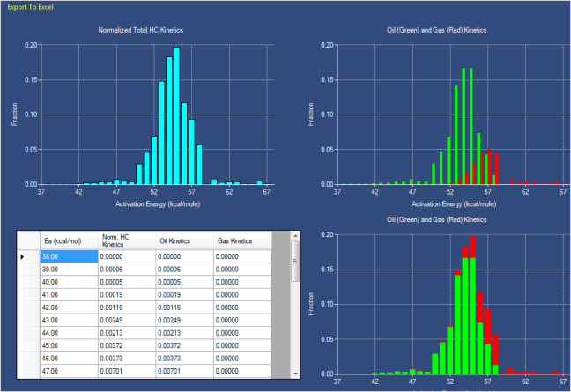Sort by the Ea (kcal/mol) column header
The height and width of the screenshot is (392, 571).
tap(68, 240)
